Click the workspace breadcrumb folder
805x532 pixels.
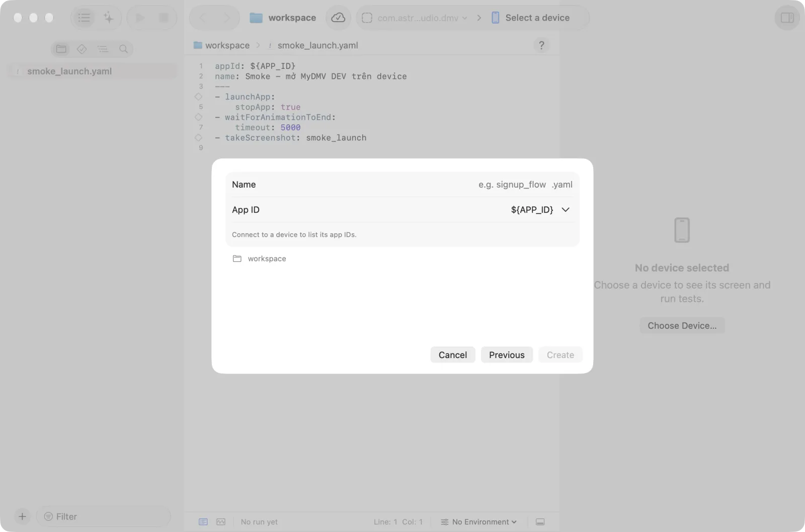tap(221, 45)
